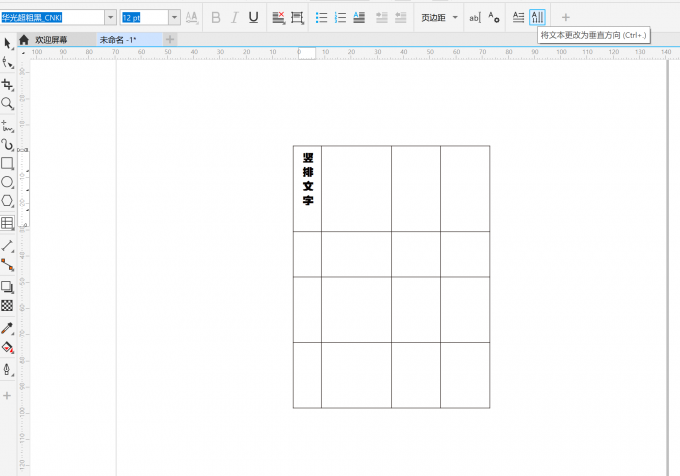Viewport: 680px width, 476px height.
Task: Pick the Drop Shadow tool
Action: [7, 287]
